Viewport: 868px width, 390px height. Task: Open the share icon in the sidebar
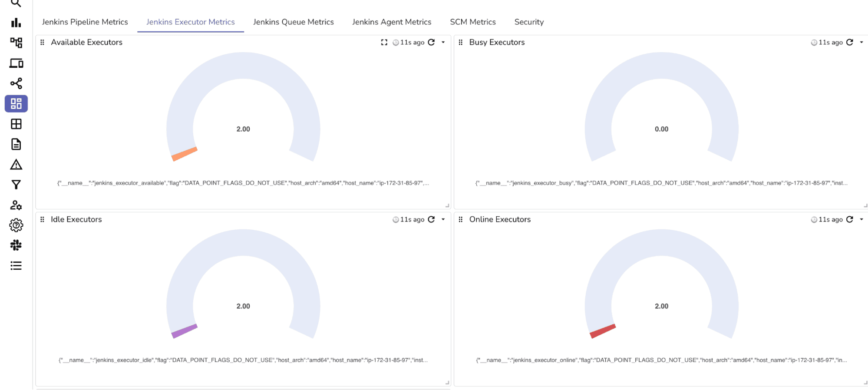coord(16,83)
